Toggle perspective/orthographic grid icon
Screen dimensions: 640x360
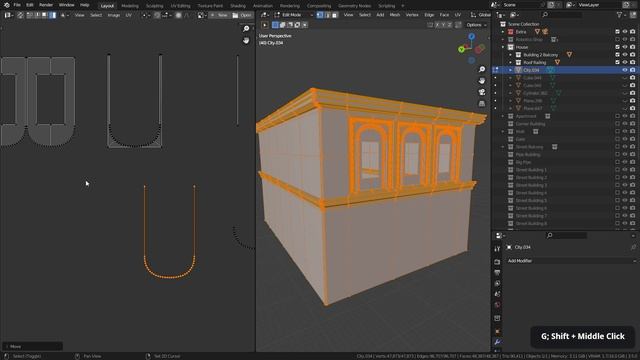(482, 104)
